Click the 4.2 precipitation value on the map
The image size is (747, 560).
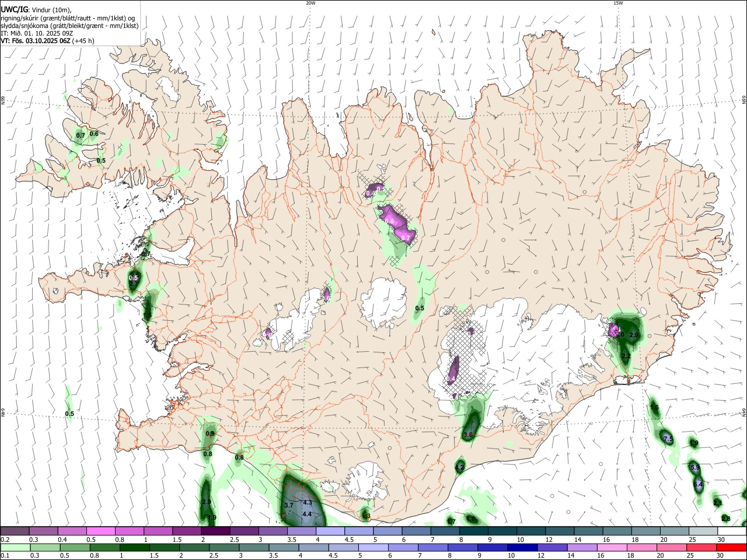click(459, 467)
